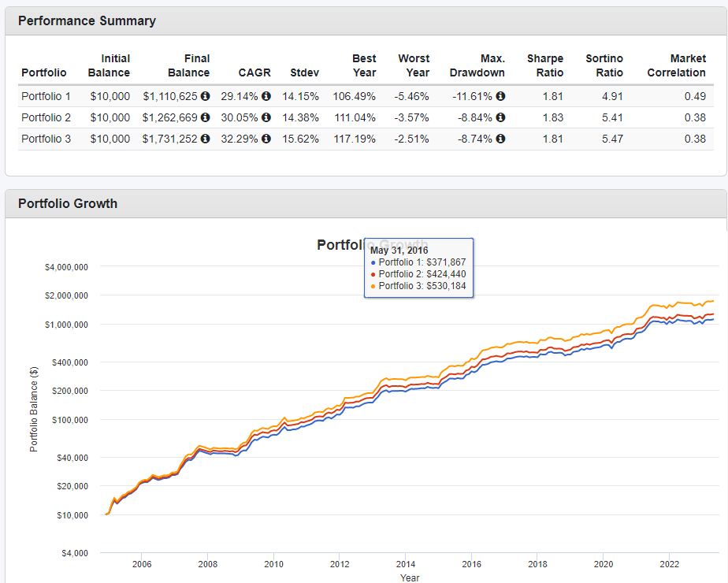
Task: Click the 0.49 market correlation value
Action: pos(695,97)
